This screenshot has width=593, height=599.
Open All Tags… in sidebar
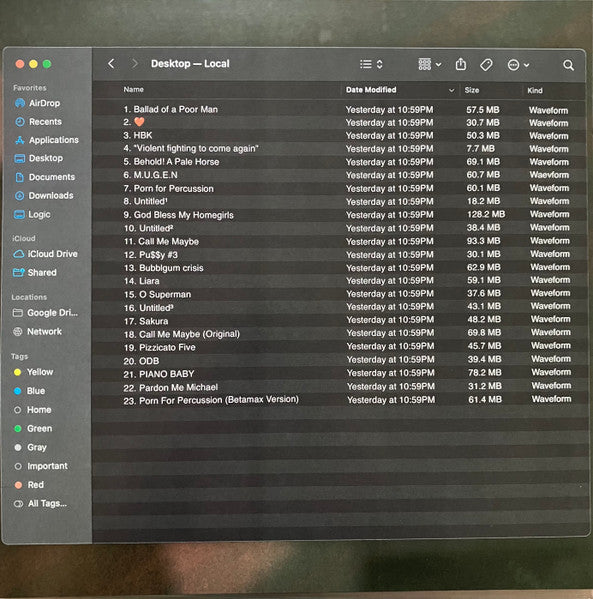[x=40, y=503]
